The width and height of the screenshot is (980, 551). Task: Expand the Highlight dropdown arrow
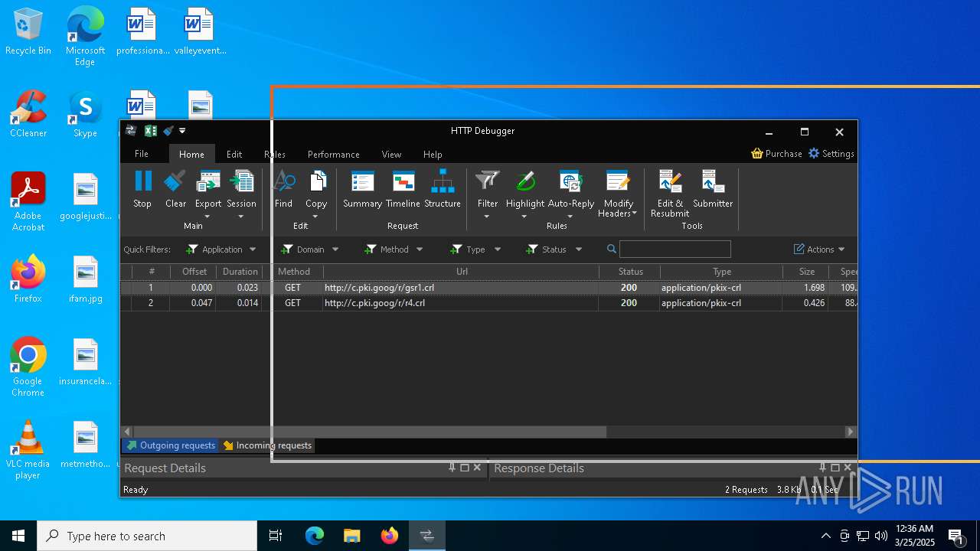524,217
